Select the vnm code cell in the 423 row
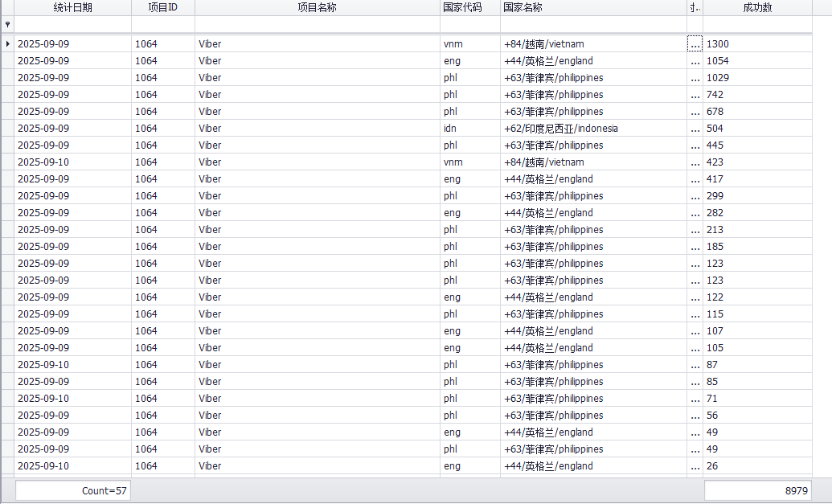 point(470,162)
